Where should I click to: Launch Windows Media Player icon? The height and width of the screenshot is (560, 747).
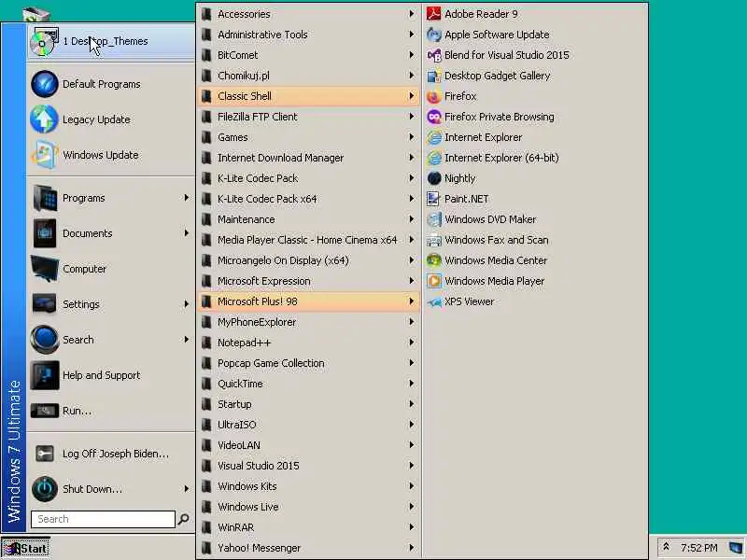tap(433, 281)
